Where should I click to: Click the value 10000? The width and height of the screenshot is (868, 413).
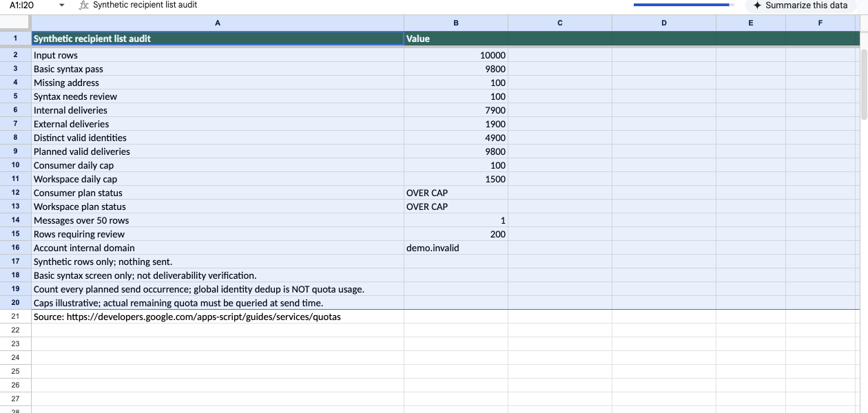tap(456, 55)
